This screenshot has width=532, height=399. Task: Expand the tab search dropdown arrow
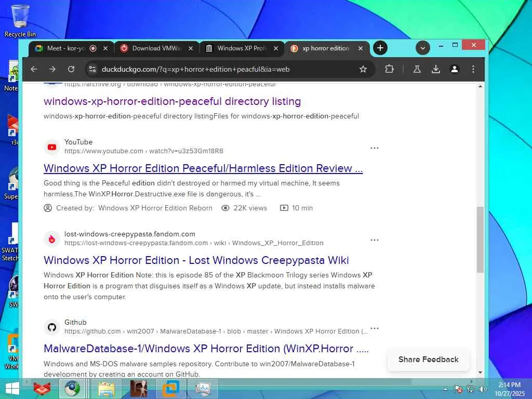(423, 48)
